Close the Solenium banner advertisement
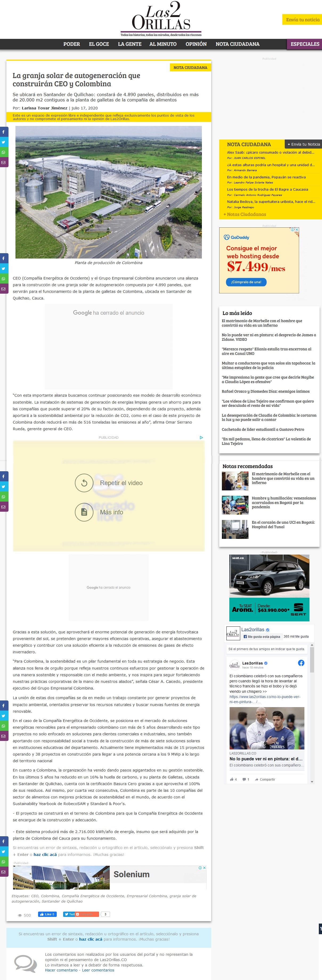The height and width of the screenshot is (980, 322). 204,868
